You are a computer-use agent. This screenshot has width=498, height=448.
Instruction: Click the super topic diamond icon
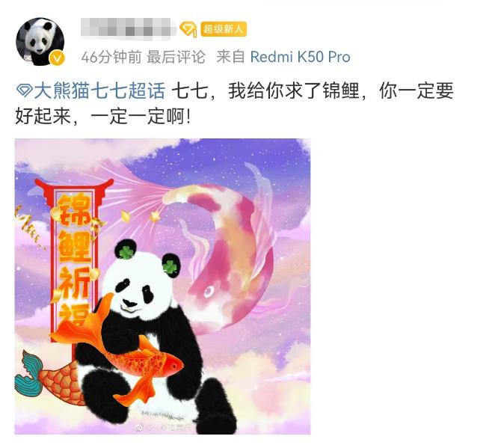tap(24, 90)
